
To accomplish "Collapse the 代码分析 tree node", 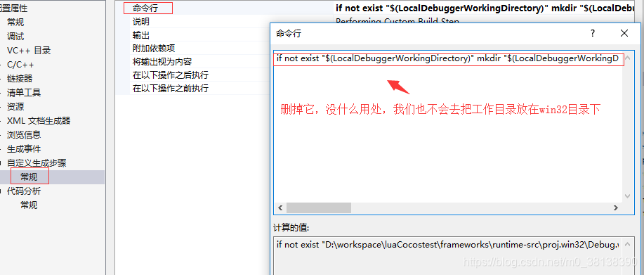I will point(1,191).
